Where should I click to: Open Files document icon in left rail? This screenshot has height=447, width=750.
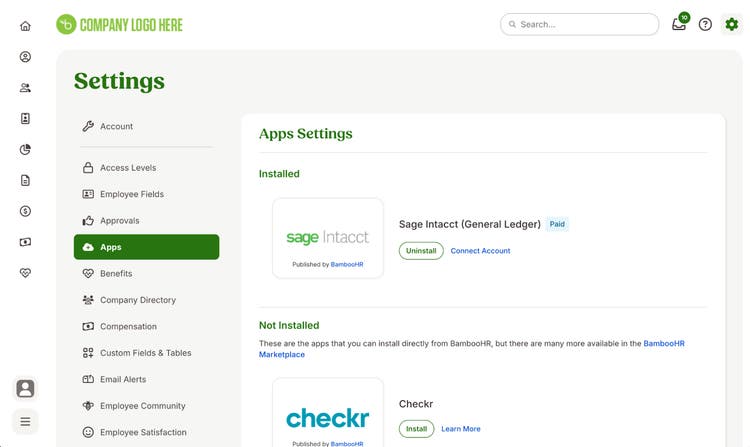coord(25,180)
